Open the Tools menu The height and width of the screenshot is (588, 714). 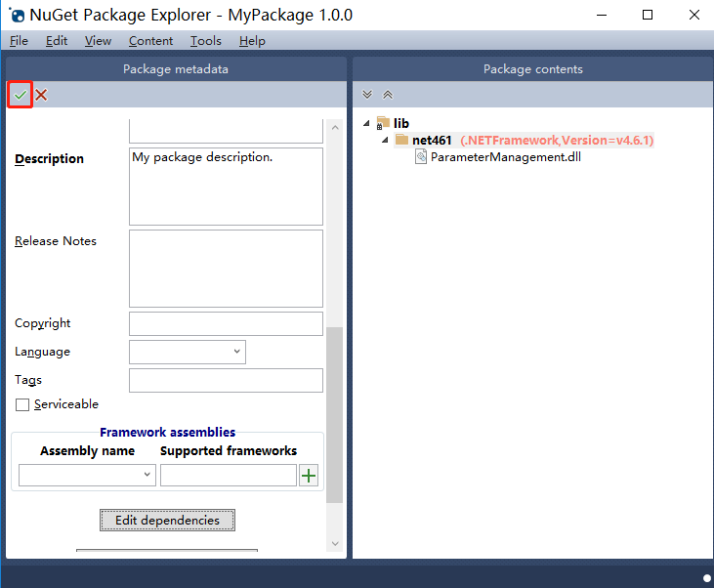(206, 41)
